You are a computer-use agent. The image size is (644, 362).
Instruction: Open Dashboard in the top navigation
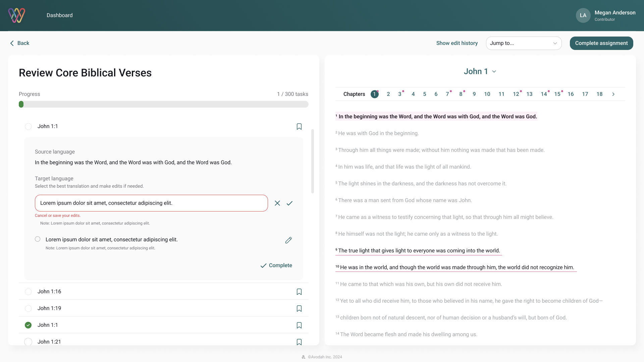coord(59,15)
